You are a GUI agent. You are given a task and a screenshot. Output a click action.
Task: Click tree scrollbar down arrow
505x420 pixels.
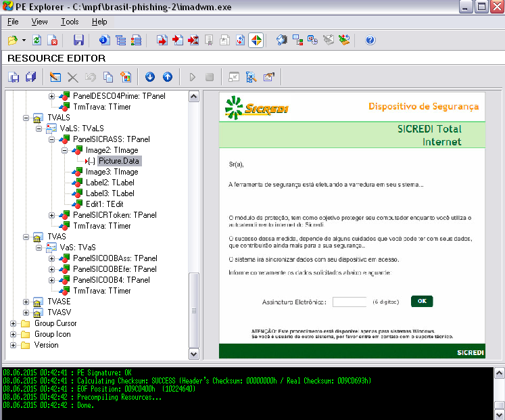pyautogui.click(x=194, y=354)
